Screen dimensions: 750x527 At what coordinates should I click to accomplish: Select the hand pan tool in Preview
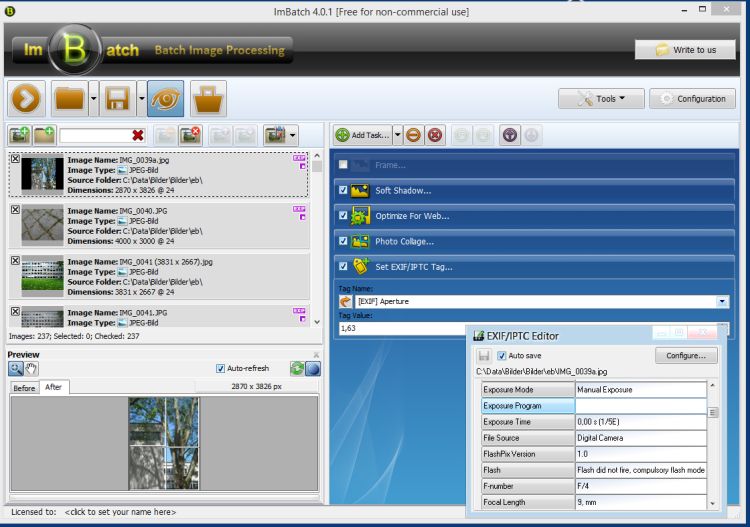31,368
